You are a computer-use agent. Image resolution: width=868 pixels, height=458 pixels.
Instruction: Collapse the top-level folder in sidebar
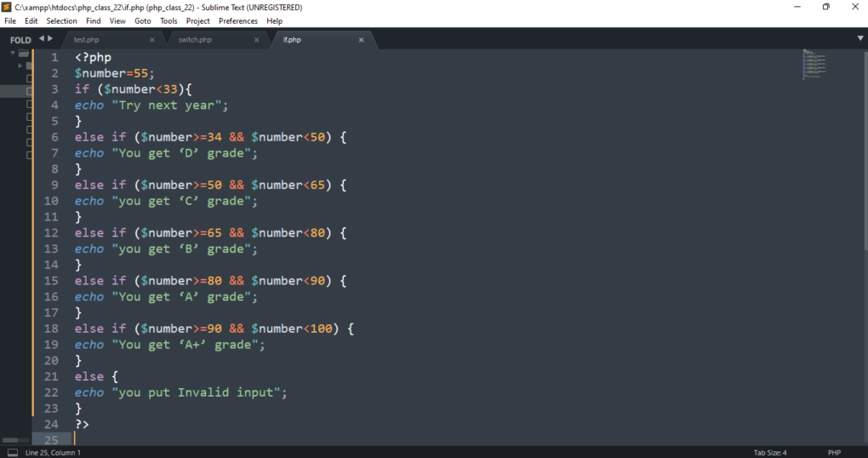[13, 53]
